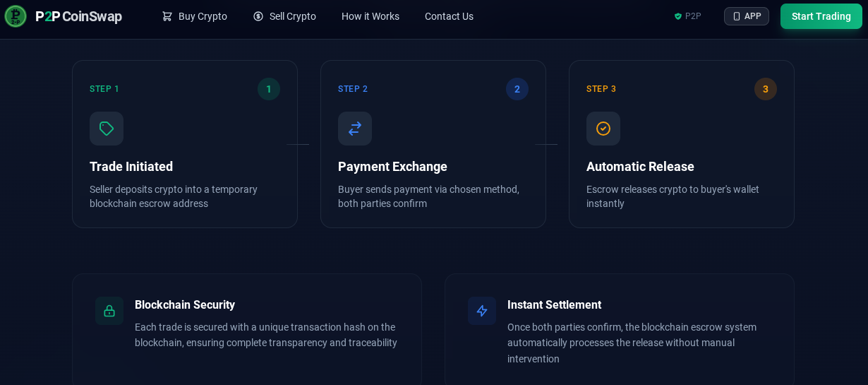Click the Automatic Release card title
This screenshot has width=868, height=385.
pos(640,167)
